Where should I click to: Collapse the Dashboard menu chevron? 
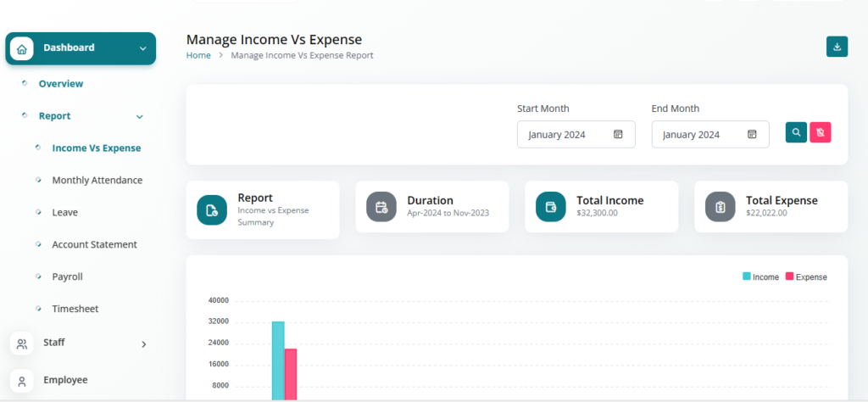[142, 48]
